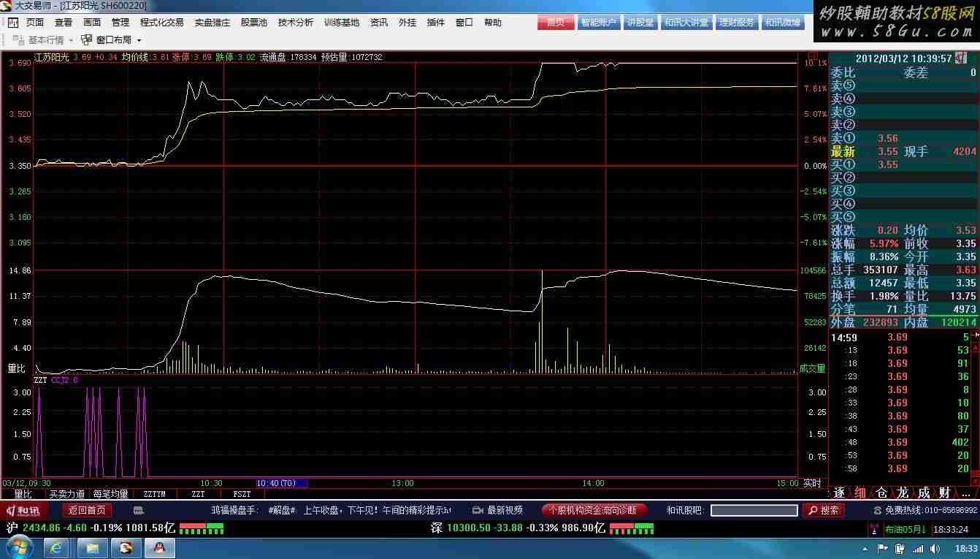
Task: Click the action center flag icon in tray
Action: pos(884,548)
